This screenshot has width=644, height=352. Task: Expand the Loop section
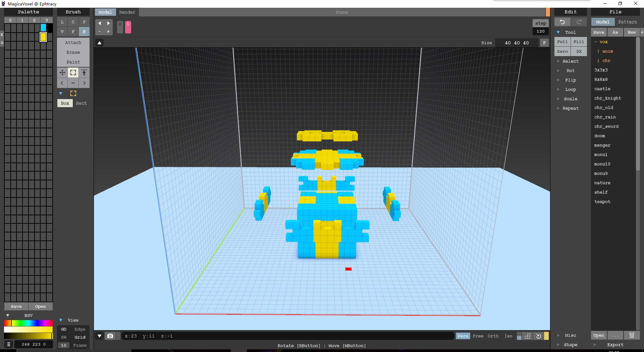point(558,89)
